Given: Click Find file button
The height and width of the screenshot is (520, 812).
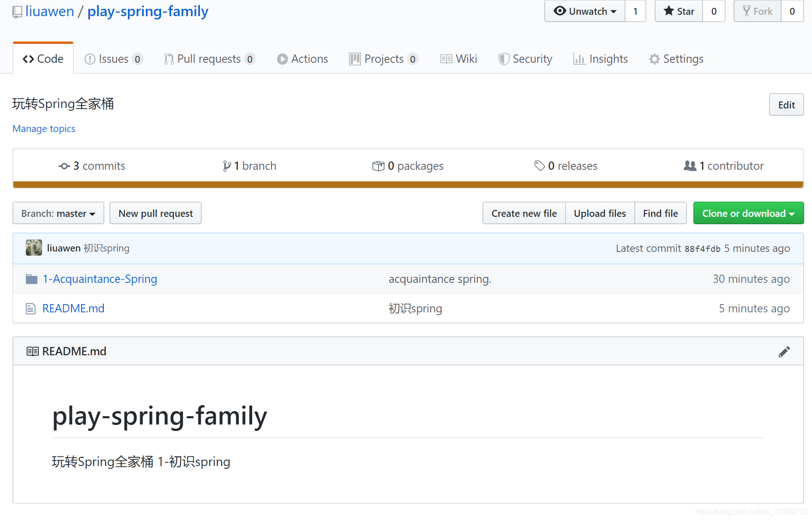Looking at the screenshot, I should (660, 213).
